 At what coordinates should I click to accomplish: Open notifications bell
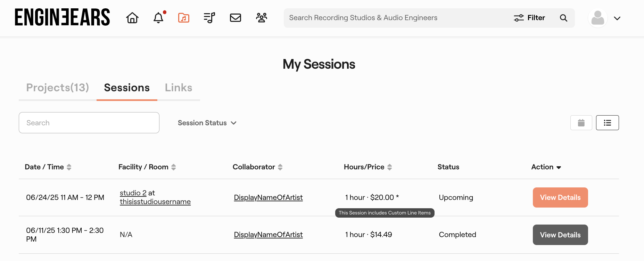tap(158, 18)
